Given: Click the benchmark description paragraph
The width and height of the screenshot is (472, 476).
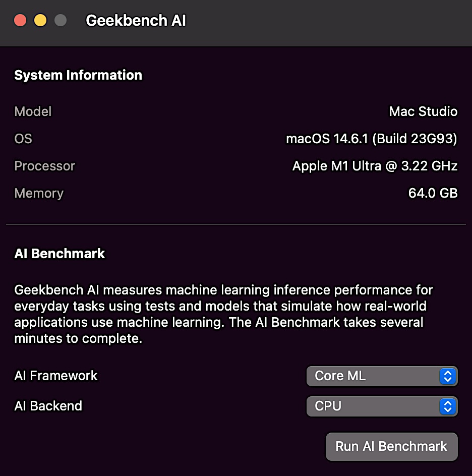Looking at the screenshot, I should pyautogui.click(x=224, y=314).
